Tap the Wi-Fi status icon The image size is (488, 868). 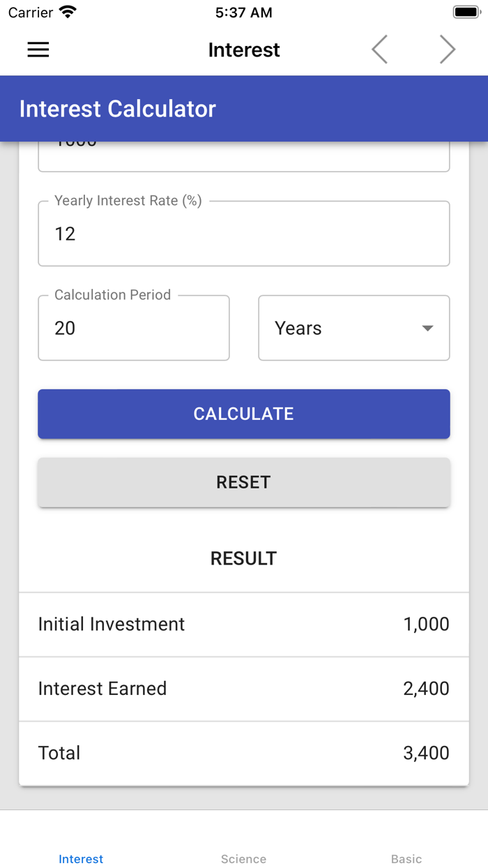(x=66, y=11)
